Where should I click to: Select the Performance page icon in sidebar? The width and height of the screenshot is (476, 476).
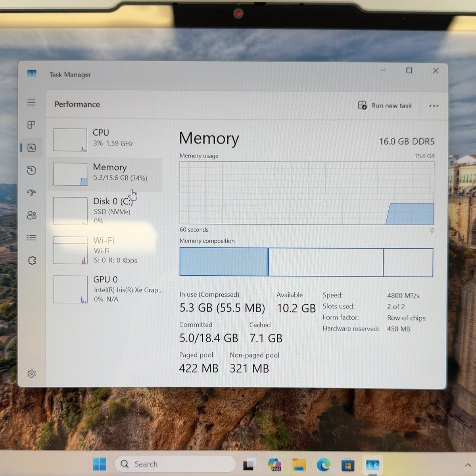32,148
